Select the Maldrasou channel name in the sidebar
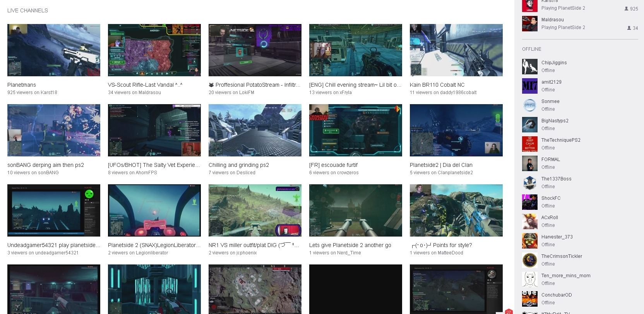The width and height of the screenshot is (644, 314). [553, 20]
